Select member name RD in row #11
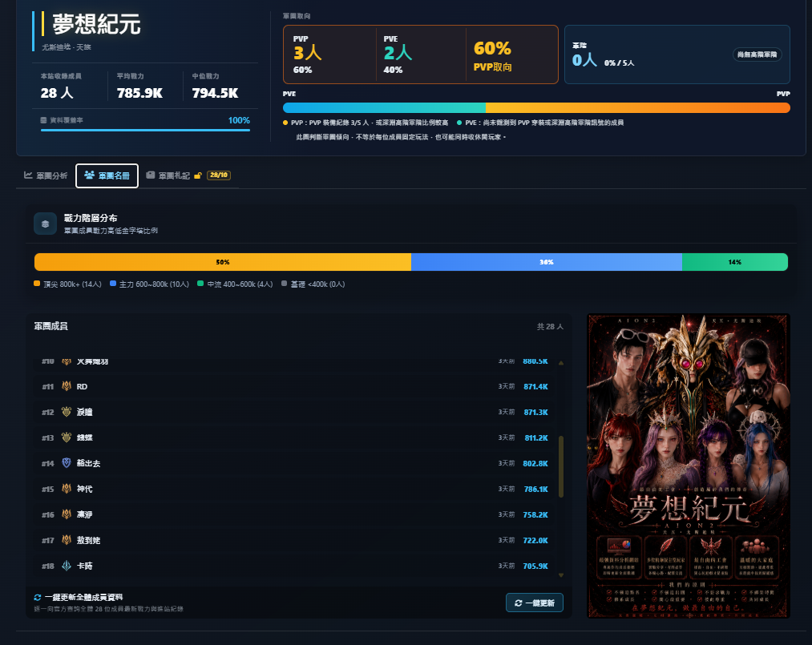The width and height of the screenshot is (812, 645). [82, 387]
